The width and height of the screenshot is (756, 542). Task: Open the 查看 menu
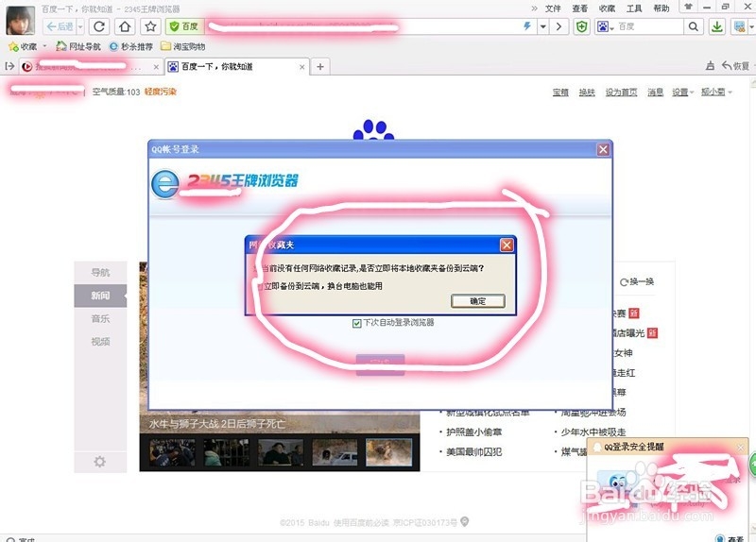pyautogui.click(x=579, y=8)
